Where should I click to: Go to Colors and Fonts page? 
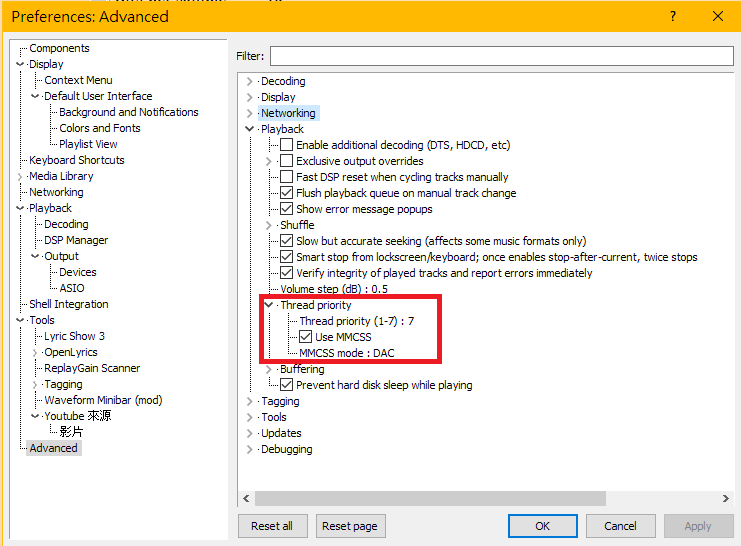click(100, 128)
